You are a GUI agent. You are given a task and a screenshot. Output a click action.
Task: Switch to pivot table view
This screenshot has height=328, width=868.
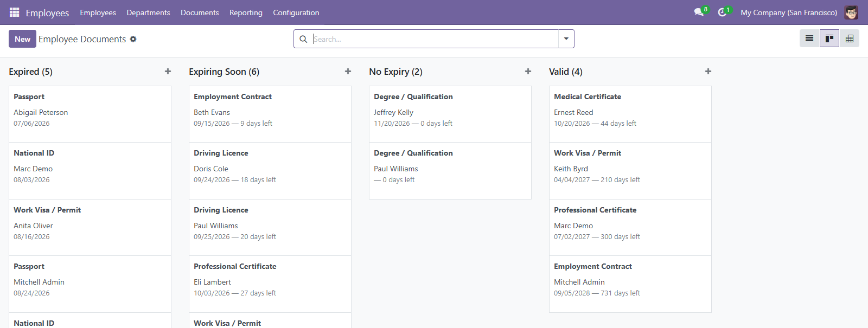(850, 38)
